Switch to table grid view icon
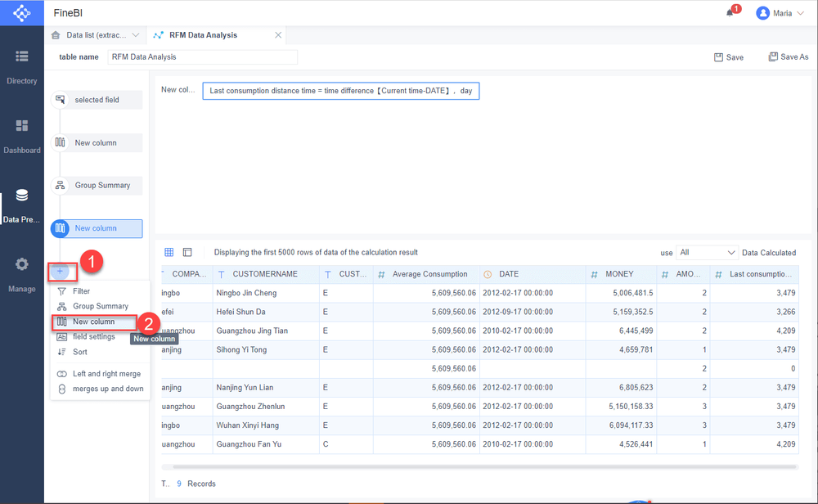The height and width of the screenshot is (504, 818). pyautogui.click(x=169, y=253)
